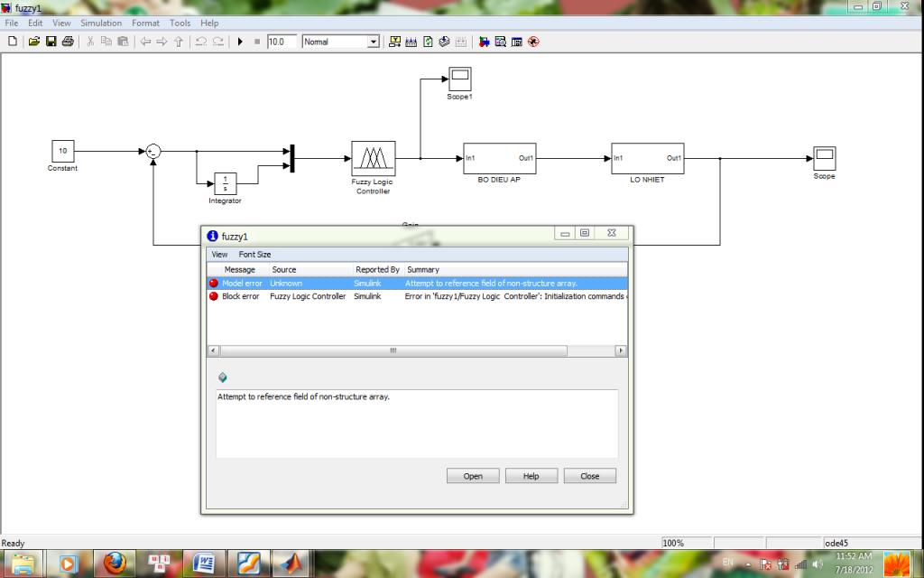
Task: Open the View menu in the main window
Action: (61, 23)
